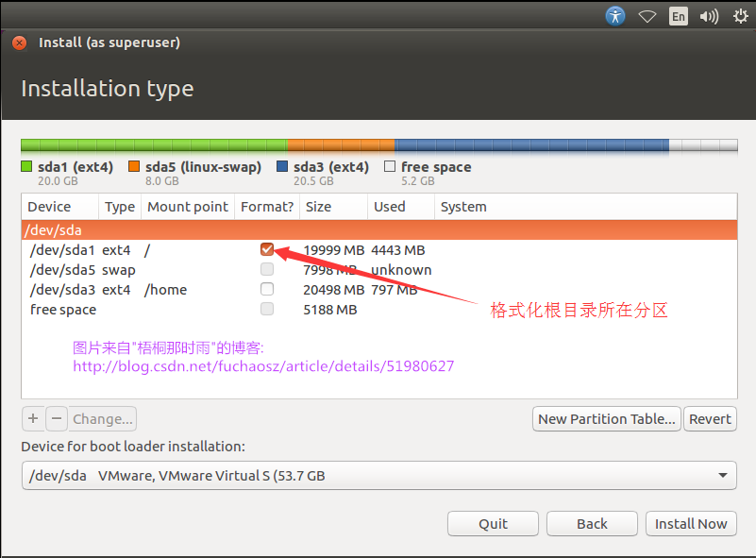This screenshot has height=558, width=756.
Task: Toggle format checkbox for /dev/sda5 swap
Action: pyautogui.click(x=267, y=270)
